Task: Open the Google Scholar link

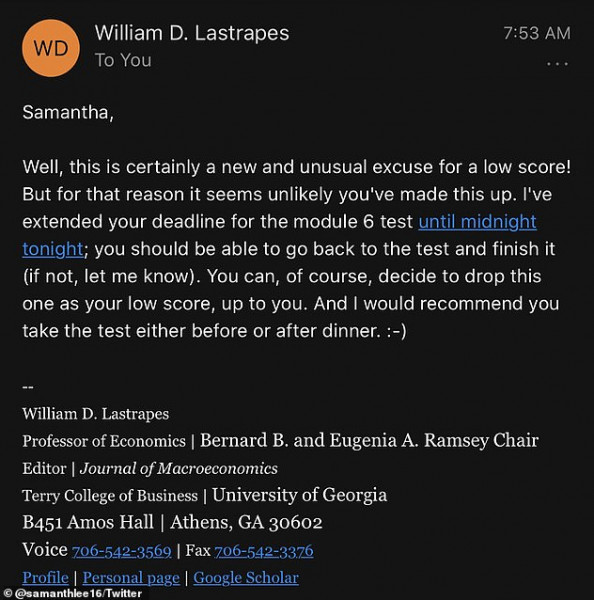Action: pos(246,578)
